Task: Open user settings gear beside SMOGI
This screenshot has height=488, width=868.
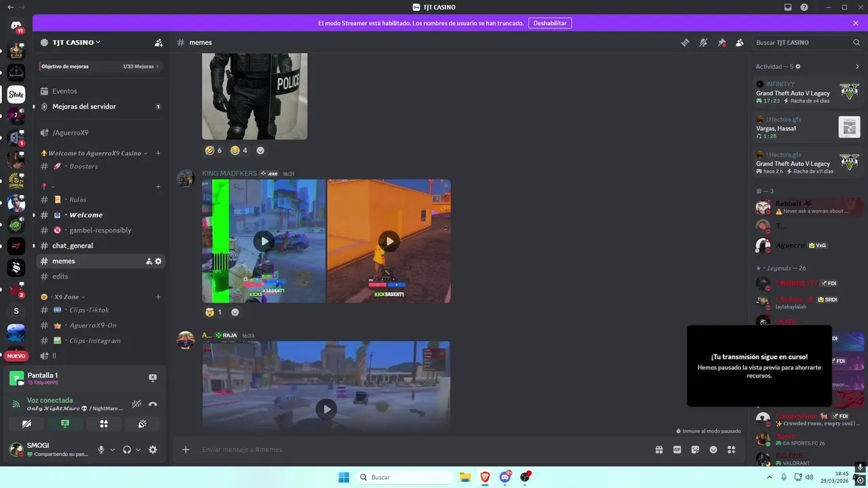Action: (x=153, y=449)
